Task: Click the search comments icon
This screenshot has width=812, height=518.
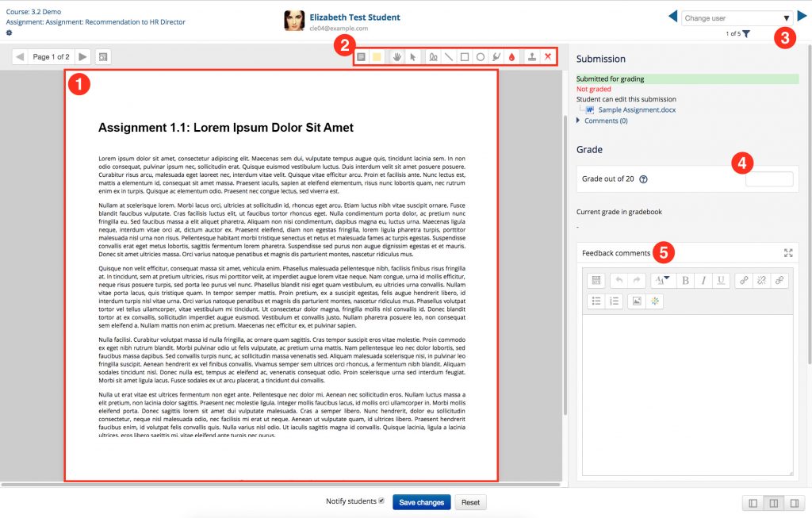Action: pos(104,57)
